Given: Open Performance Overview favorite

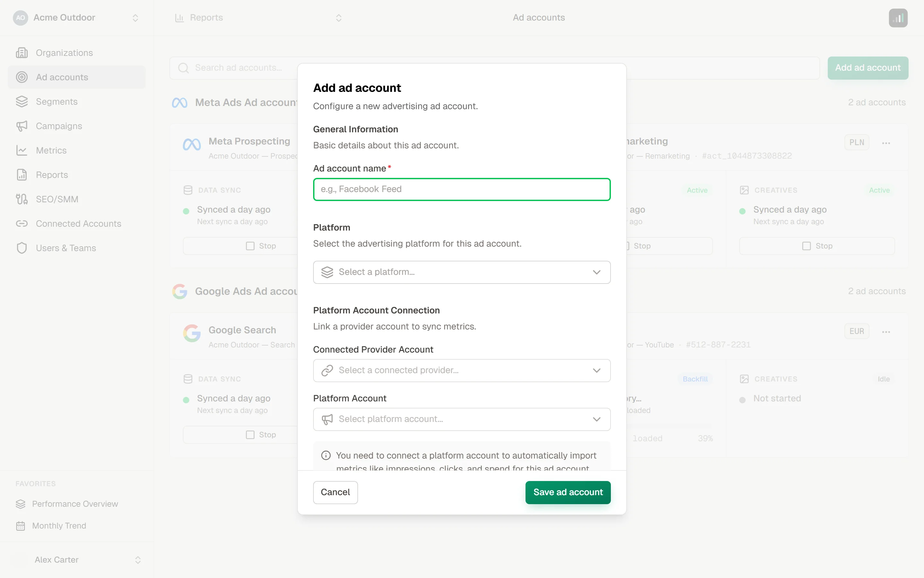Looking at the screenshot, I should click(77, 504).
